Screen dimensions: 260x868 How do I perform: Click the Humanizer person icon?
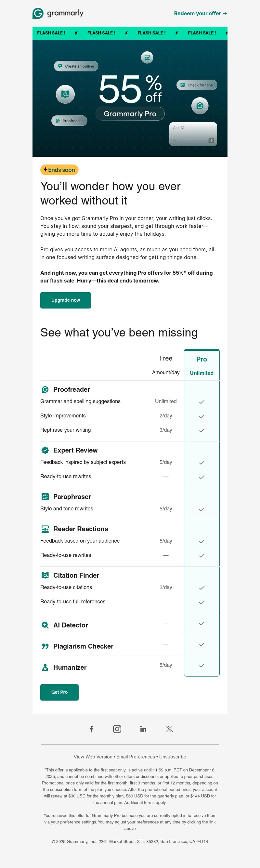(x=45, y=667)
